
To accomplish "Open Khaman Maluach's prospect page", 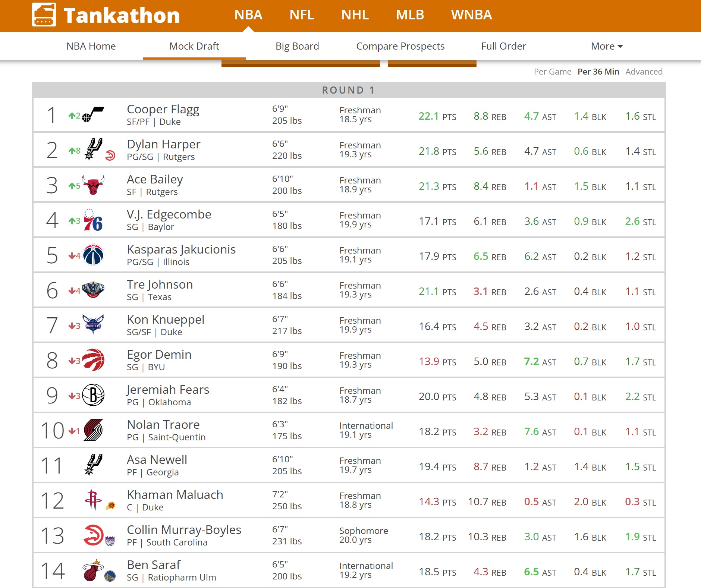I will (175, 495).
